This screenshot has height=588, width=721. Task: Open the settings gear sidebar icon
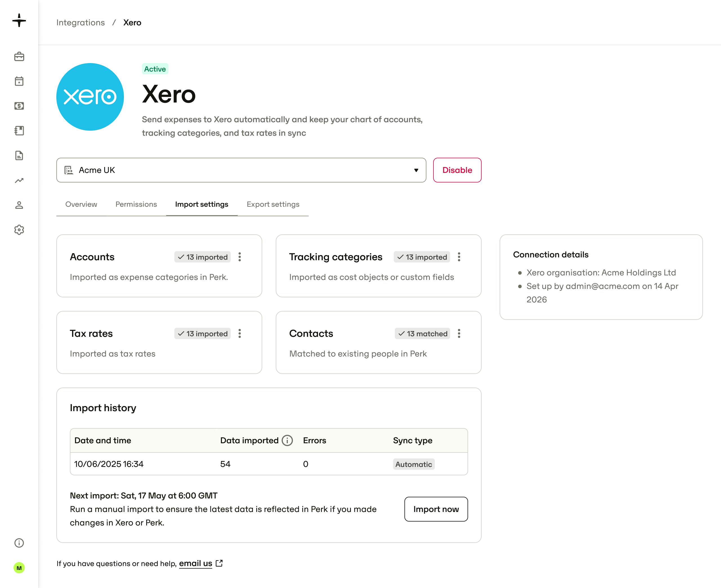coord(19,230)
